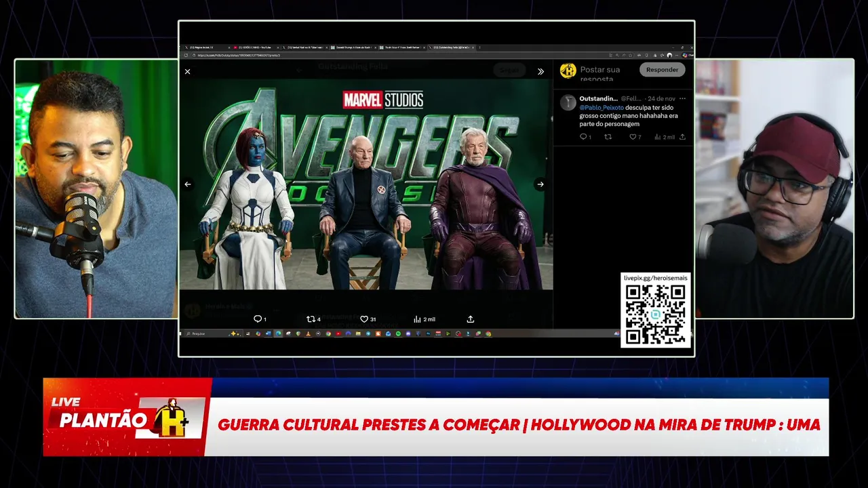Image resolution: width=868 pixels, height=488 pixels.
Task: Click the browser address bar URL
Action: click(x=239, y=56)
